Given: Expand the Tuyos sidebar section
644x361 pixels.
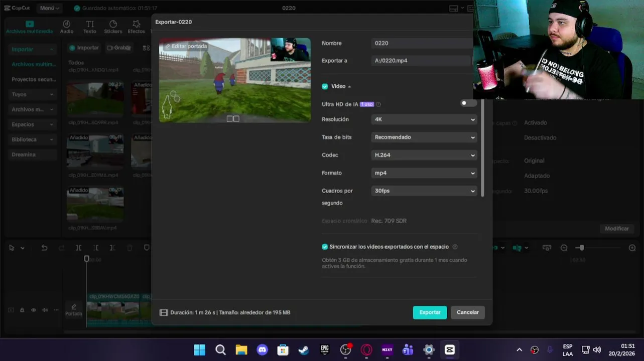Looking at the screenshot, I should 32,94.
